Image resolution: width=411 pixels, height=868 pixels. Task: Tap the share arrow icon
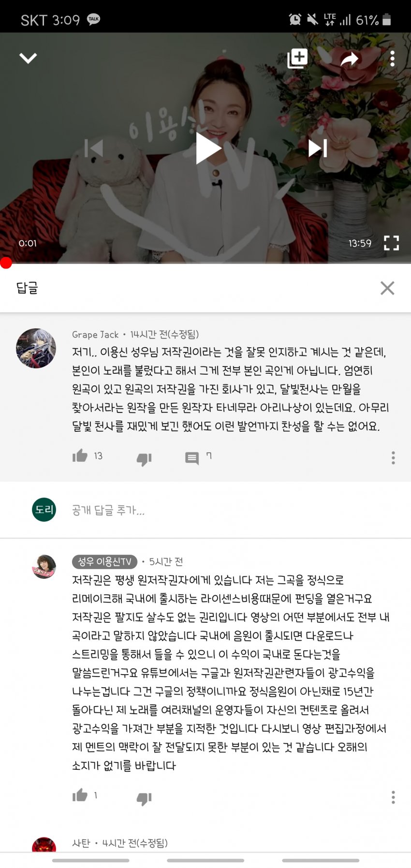(349, 59)
